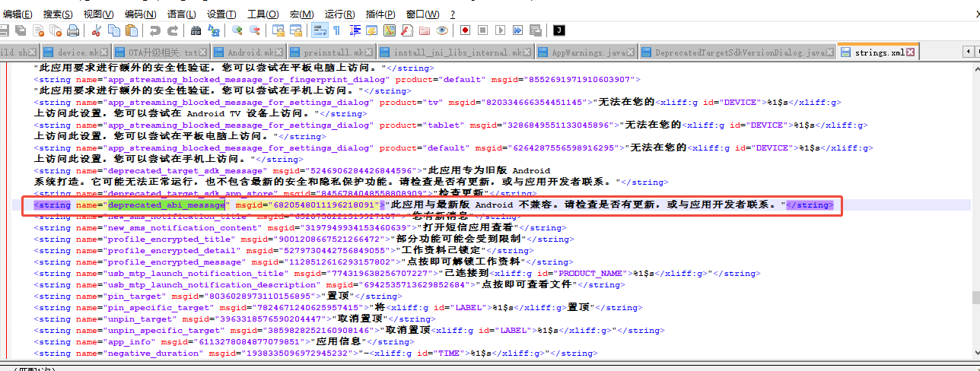Switch to the install_jni_libs_internal.mk tab
The width and height of the screenshot is (980, 371).
tap(454, 52)
